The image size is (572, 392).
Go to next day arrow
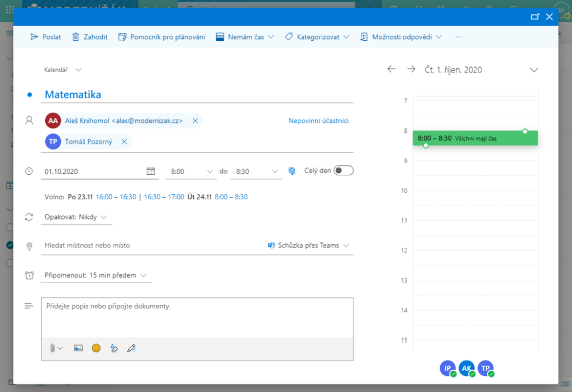[x=411, y=69]
